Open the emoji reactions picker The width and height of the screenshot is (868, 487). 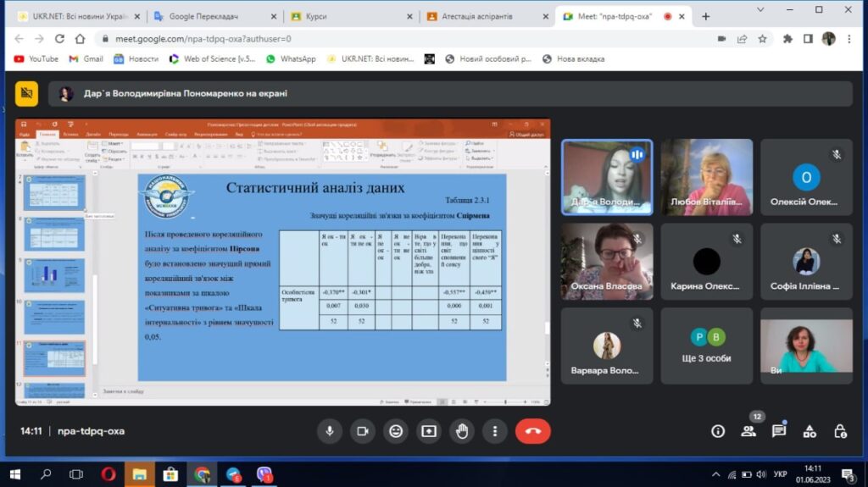tap(395, 430)
